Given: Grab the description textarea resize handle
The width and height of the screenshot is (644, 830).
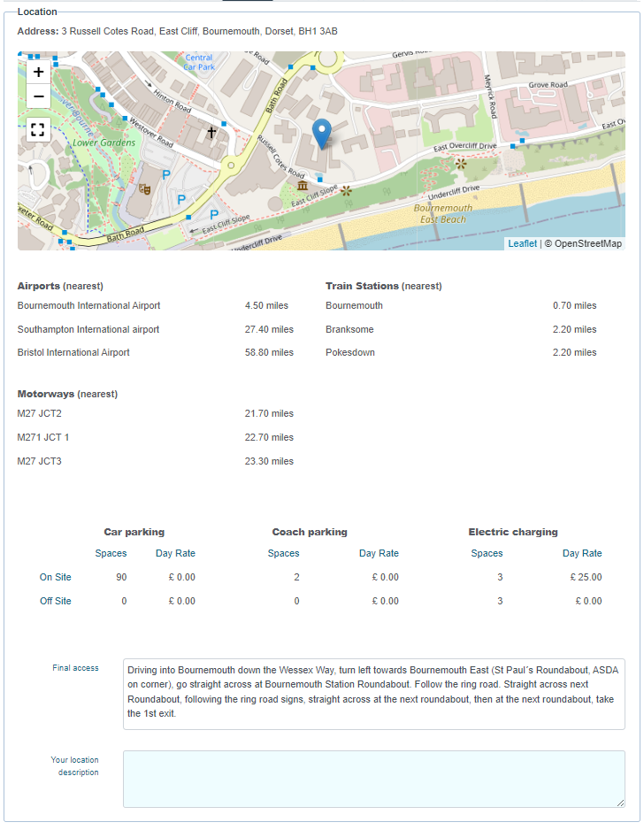Looking at the screenshot, I should pos(620,803).
